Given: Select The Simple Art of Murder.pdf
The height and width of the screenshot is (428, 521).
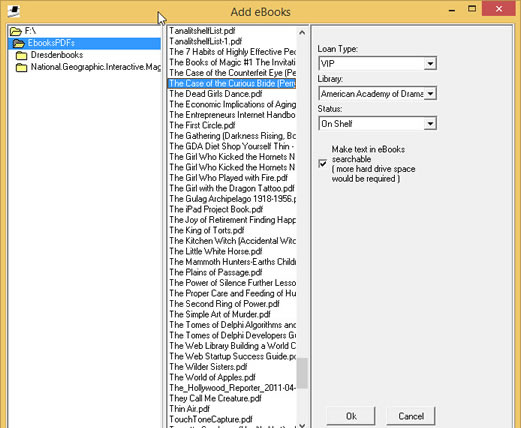Looking at the screenshot, I should [231, 314].
